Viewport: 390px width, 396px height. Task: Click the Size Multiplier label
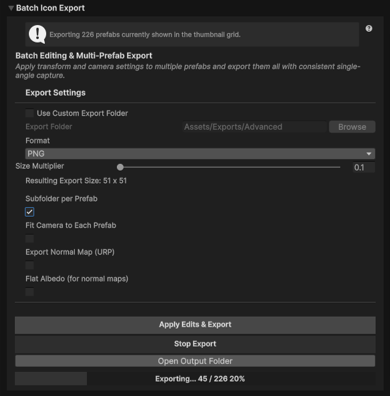point(40,166)
